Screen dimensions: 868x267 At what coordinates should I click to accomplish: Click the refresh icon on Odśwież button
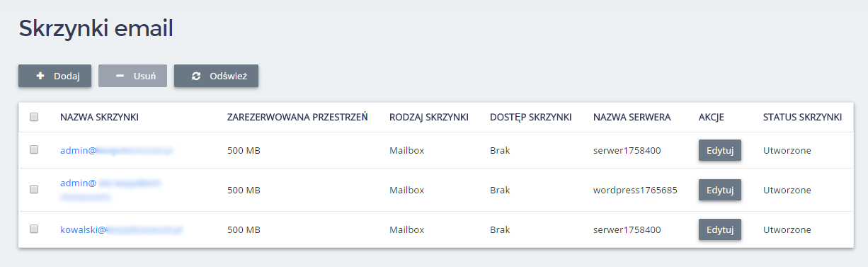click(196, 76)
